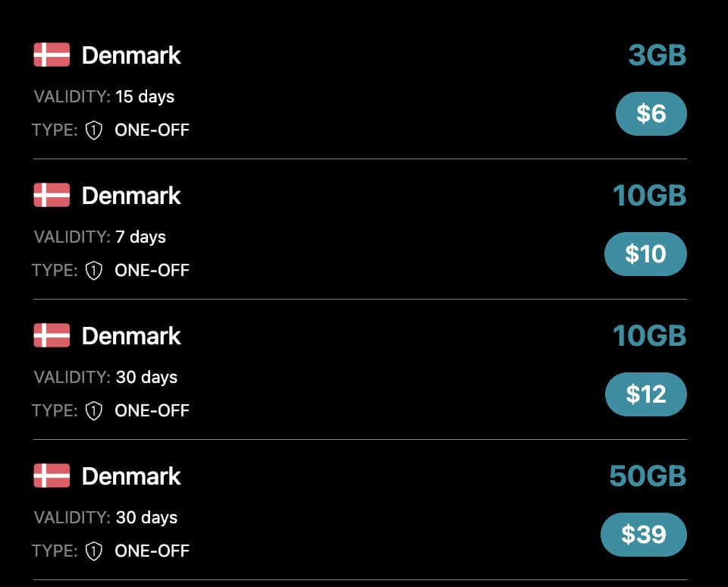This screenshot has width=728, height=587.
Task: Click the Denmark flag on the 50GB plan
Action: coord(52,476)
